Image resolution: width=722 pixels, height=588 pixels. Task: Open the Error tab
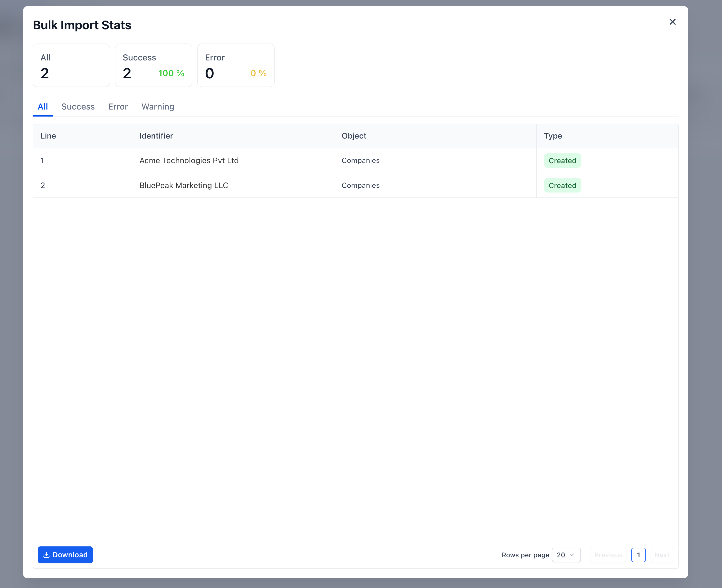pos(118,107)
